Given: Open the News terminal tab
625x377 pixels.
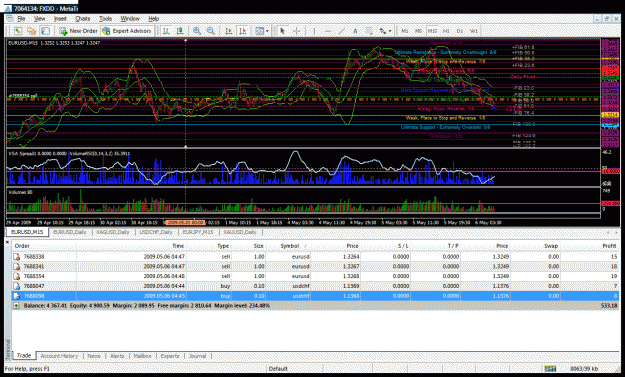Looking at the screenshot, I should pyautogui.click(x=94, y=356).
